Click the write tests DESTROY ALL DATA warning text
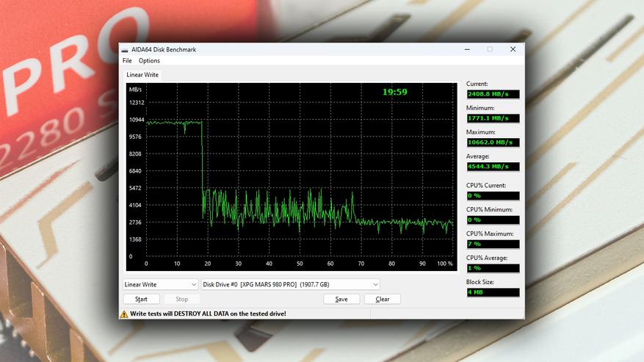 point(209,314)
